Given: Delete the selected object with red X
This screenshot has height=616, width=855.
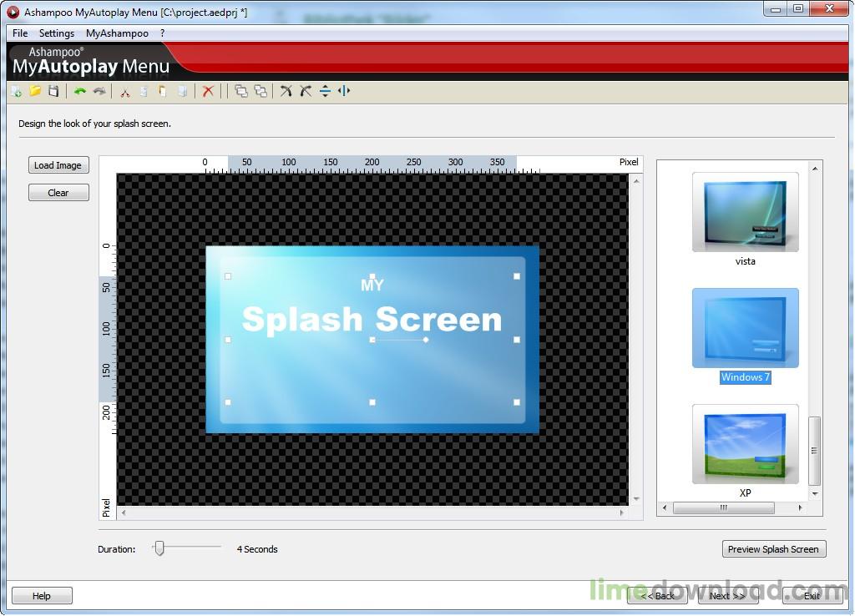Looking at the screenshot, I should [x=208, y=91].
